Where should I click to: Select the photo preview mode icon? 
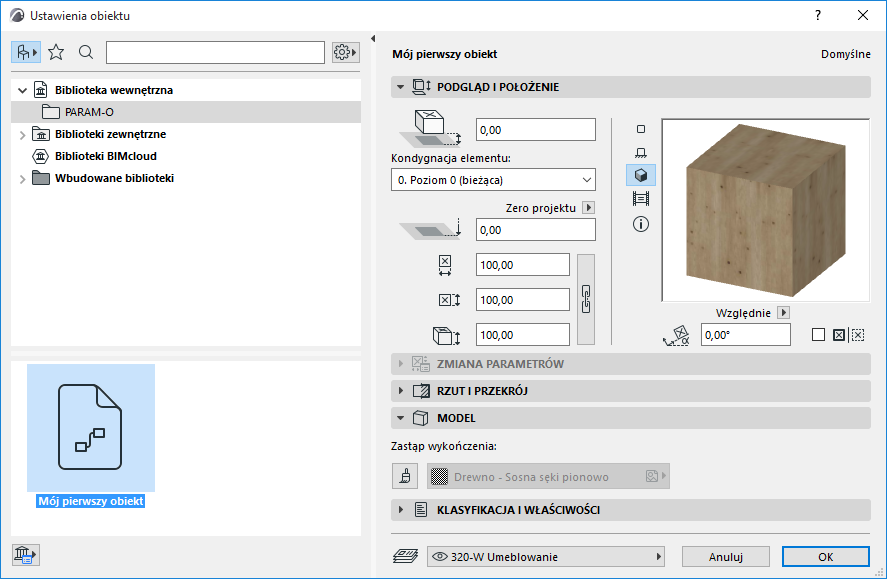(641, 198)
